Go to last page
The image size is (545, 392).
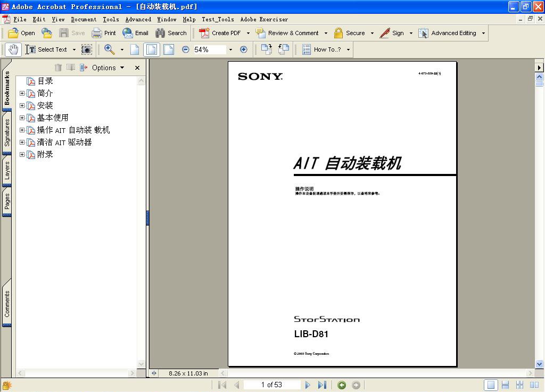point(322,385)
